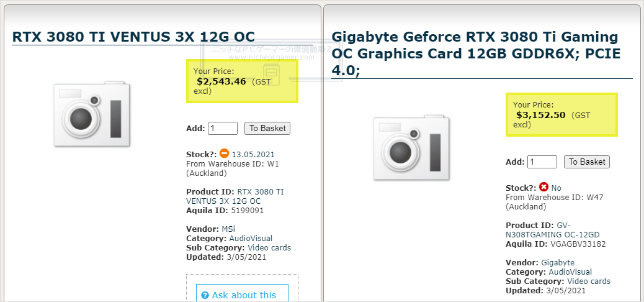Click the 13.05.2021 stock date link
Screen dimensions: 644x302
[x=253, y=155]
